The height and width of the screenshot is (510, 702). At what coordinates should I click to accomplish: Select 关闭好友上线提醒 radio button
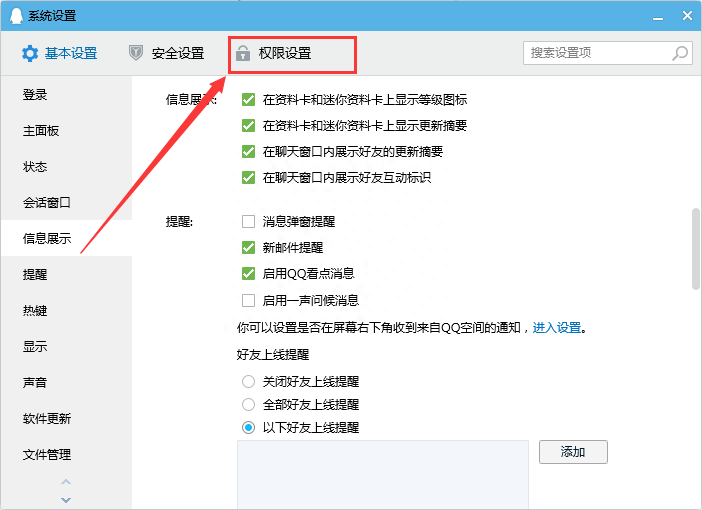[x=249, y=382]
